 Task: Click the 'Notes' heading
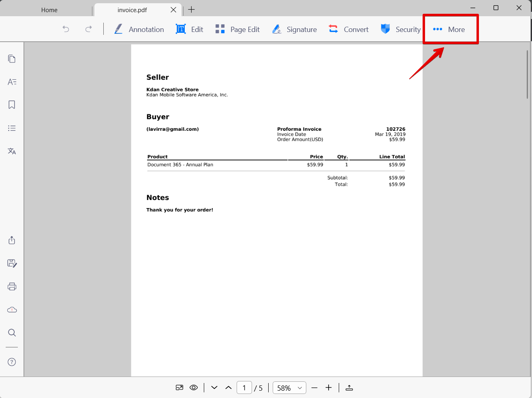pos(158,198)
